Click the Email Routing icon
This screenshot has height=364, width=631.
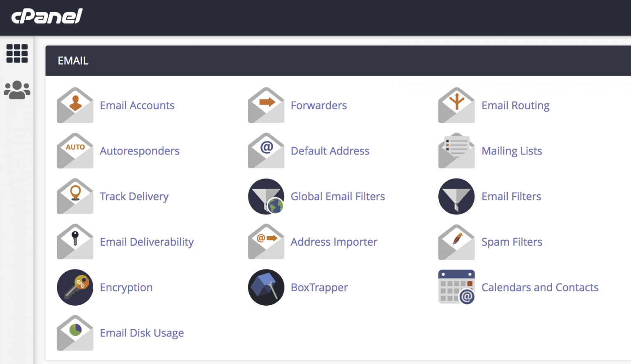456,106
